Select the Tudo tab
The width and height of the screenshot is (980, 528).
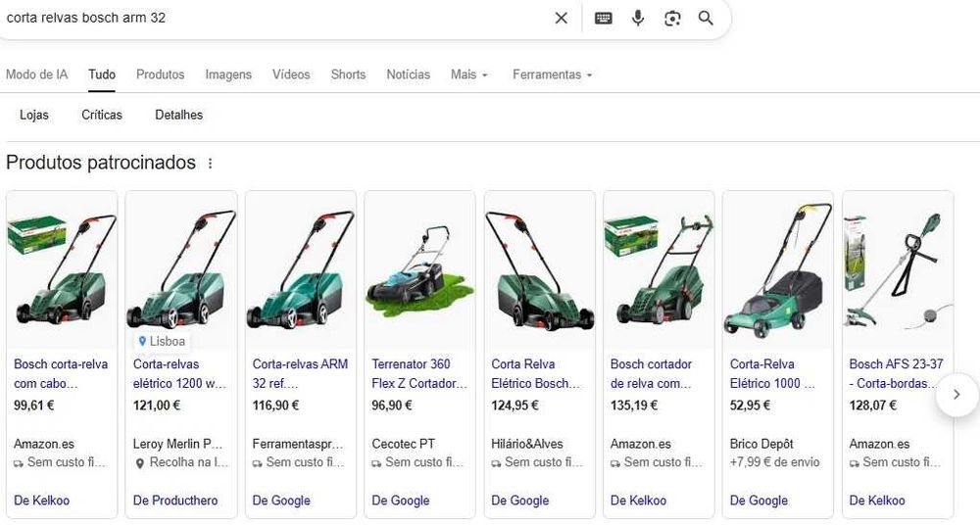pos(102,74)
